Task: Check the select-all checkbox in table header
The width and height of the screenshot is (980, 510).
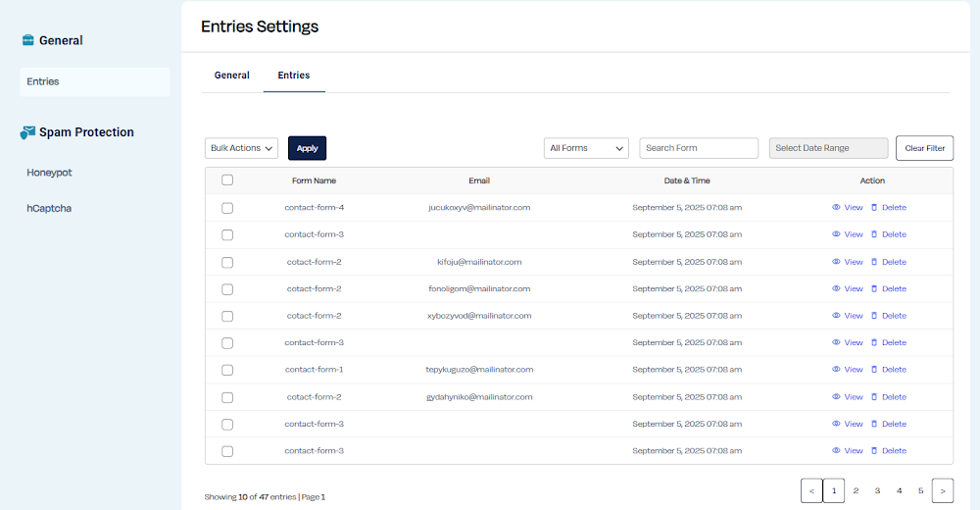Action: coord(227,180)
